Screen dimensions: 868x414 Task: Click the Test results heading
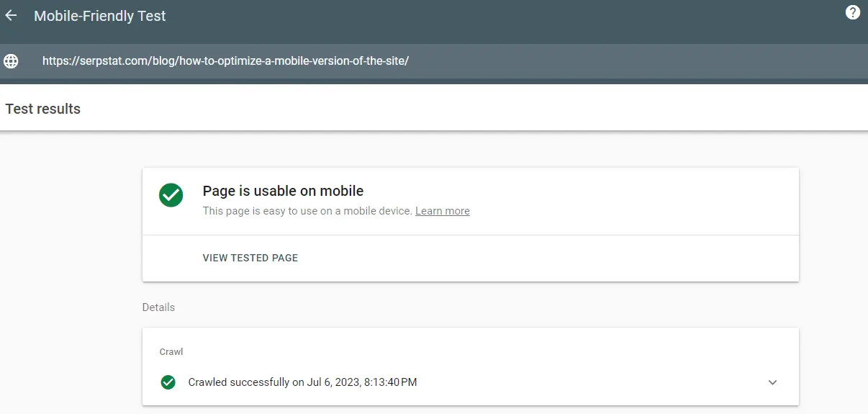[43, 109]
